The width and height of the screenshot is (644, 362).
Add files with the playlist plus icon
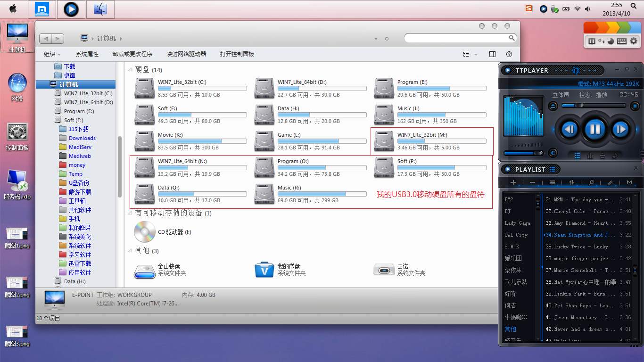click(513, 182)
